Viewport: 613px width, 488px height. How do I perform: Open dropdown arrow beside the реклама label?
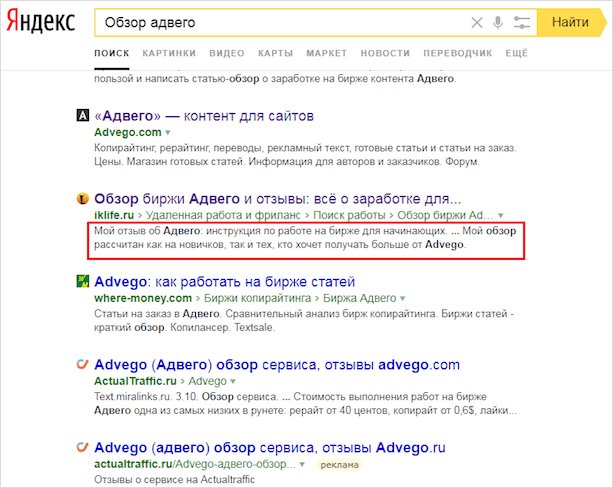point(303,465)
